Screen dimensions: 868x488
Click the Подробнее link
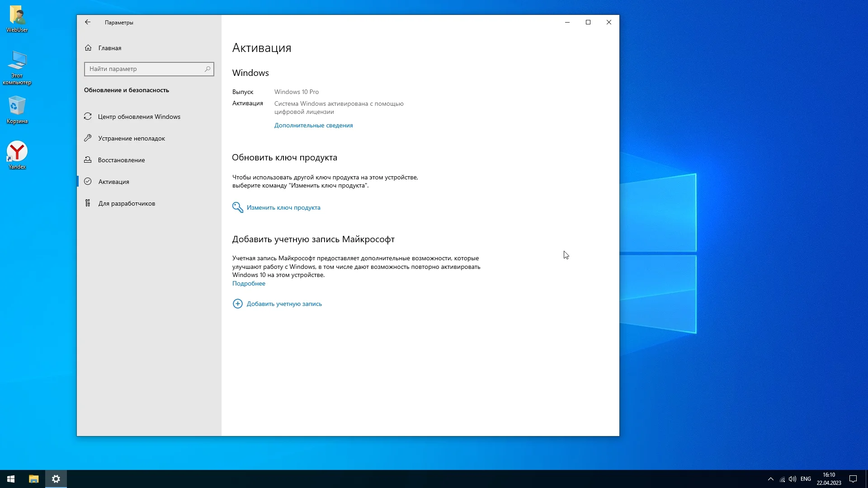249,283
